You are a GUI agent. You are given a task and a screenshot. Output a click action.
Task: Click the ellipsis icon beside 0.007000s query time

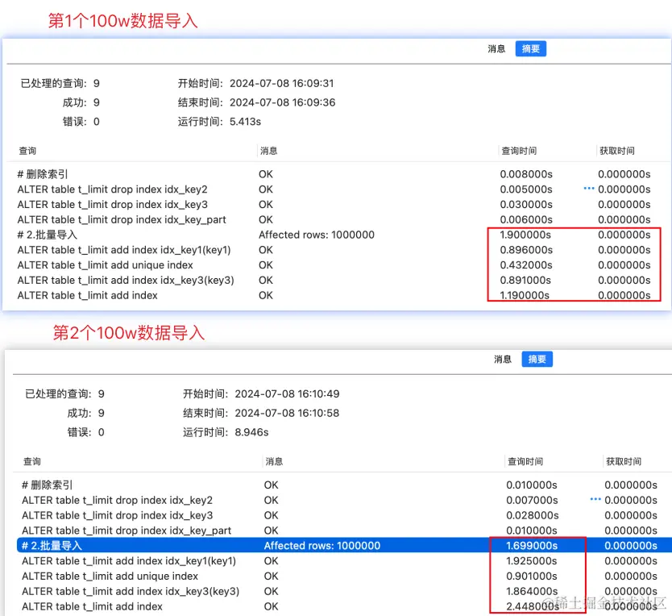[x=595, y=499]
